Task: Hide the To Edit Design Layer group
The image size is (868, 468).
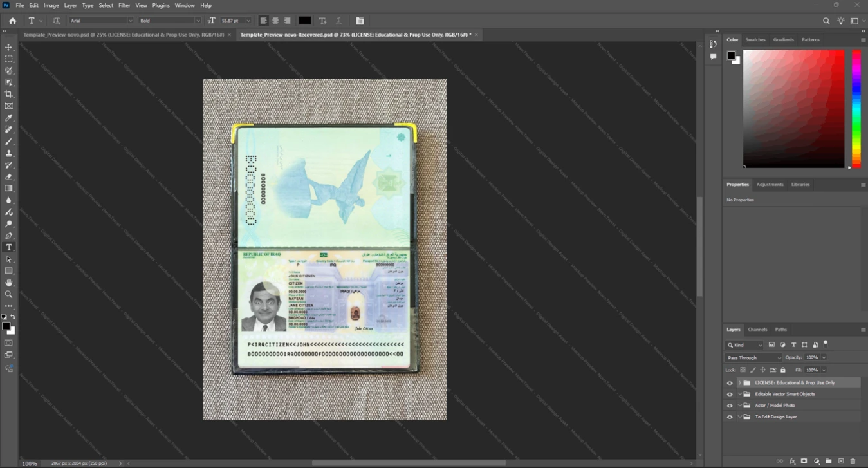Action: pos(730,417)
